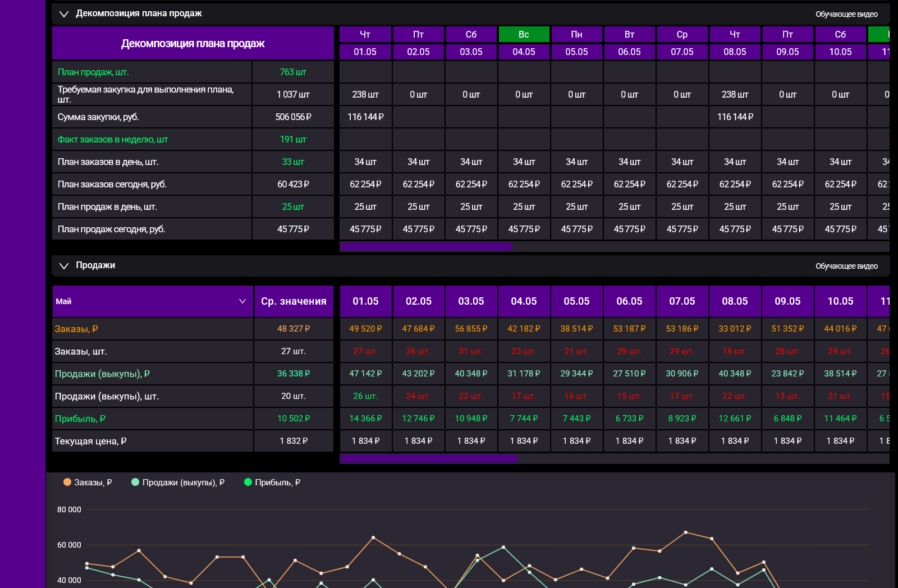Image resolution: width=898 pixels, height=588 pixels.
Task: Click План продаж сегодня, руб. label
Action: pos(111,229)
